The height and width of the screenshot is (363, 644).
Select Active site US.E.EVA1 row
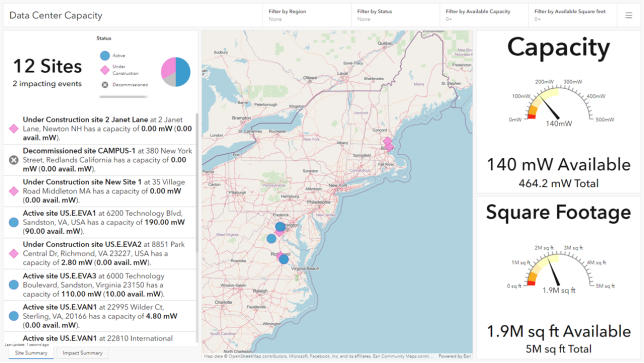click(100, 222)
